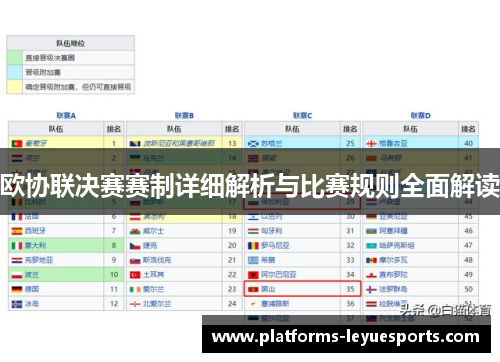Image resolution: width=500 pixels, height=362 pixels.
Task: Click the Hungary flag icon
Action: tap(253, 231)
